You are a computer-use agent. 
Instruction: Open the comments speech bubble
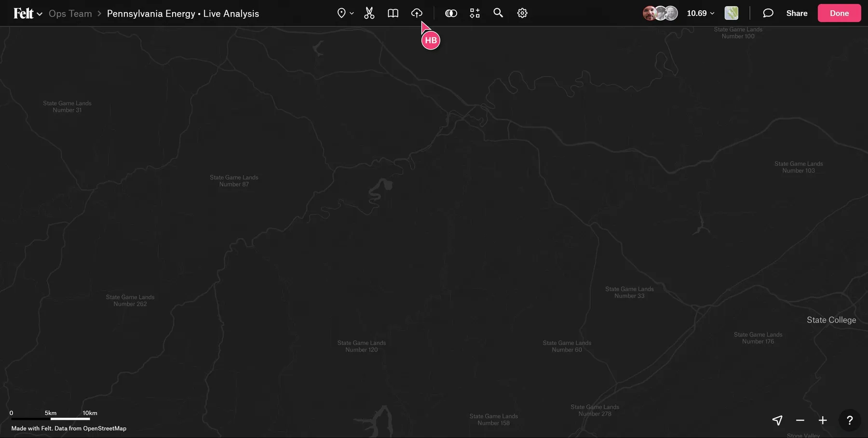tap(768, 13)
